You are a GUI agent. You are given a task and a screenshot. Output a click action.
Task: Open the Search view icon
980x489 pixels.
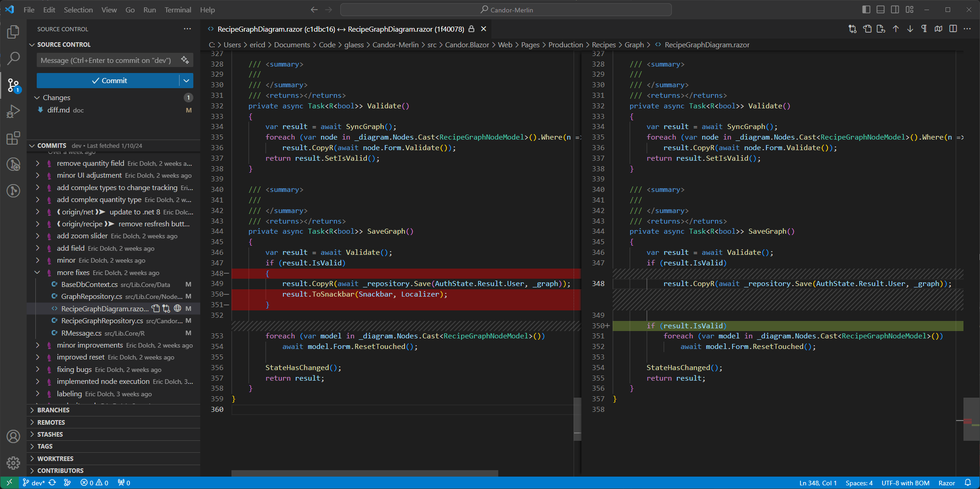13,58
